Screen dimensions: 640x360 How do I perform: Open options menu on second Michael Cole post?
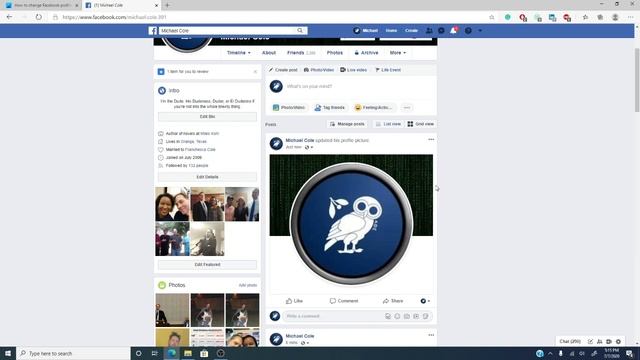click(431, 335)
